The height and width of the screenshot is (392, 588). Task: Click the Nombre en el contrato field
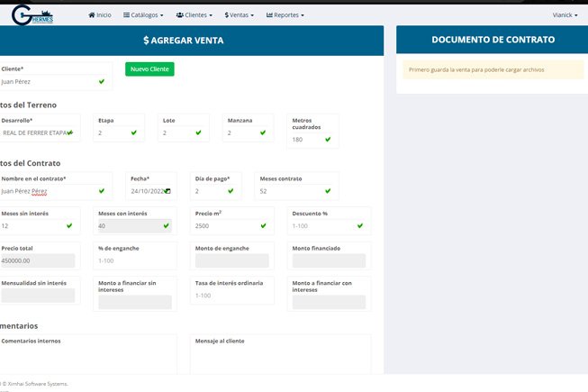click(x=53, y=191)
